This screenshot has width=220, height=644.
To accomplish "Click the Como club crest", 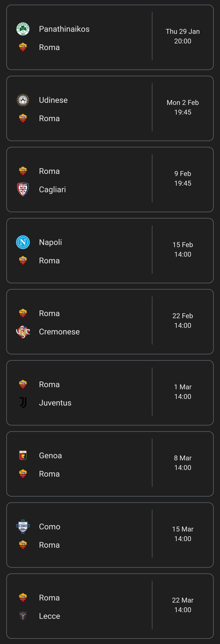I will (23, 526).
